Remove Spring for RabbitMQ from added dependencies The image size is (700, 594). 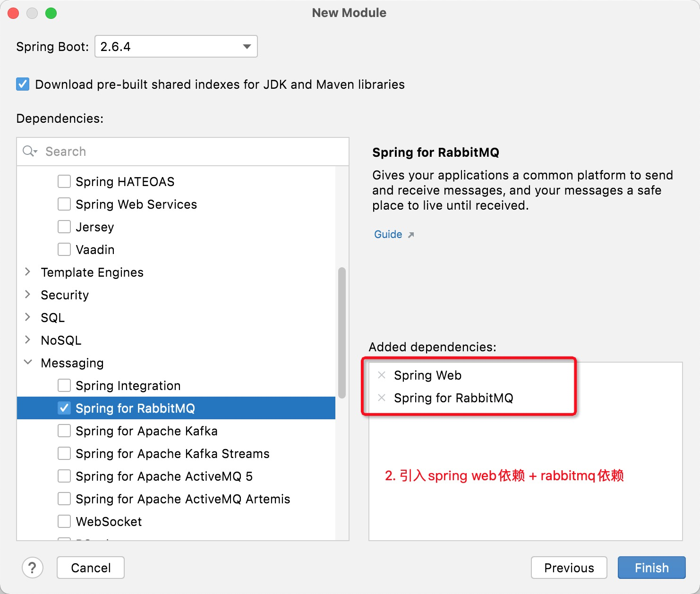[382, 398]
